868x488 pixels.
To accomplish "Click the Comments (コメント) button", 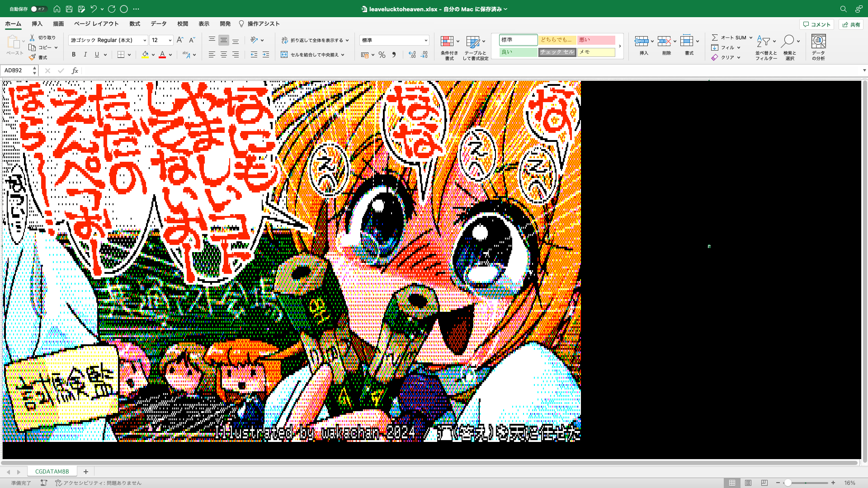I will [816, 24].
